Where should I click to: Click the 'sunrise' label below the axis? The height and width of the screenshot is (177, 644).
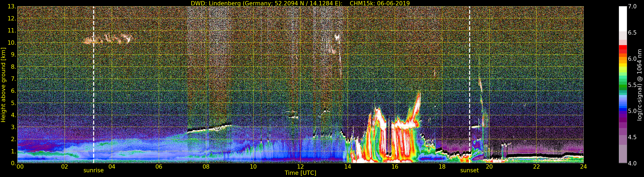94,171
